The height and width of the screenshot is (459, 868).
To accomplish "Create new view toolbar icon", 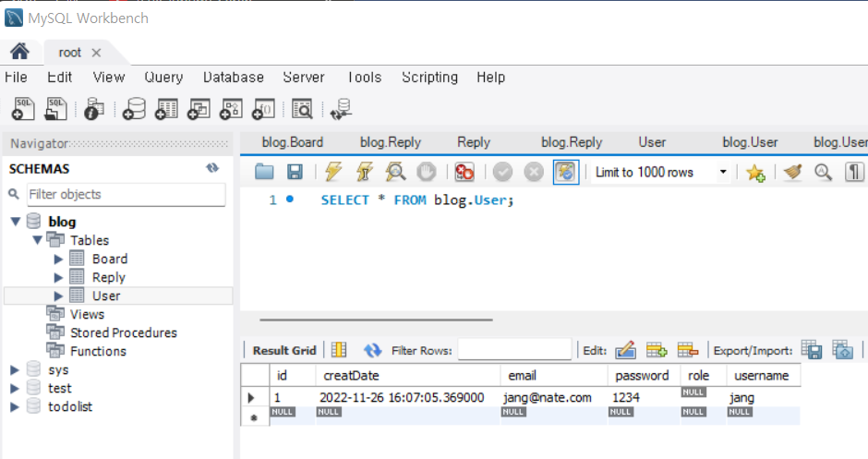I will coord(199,109).
